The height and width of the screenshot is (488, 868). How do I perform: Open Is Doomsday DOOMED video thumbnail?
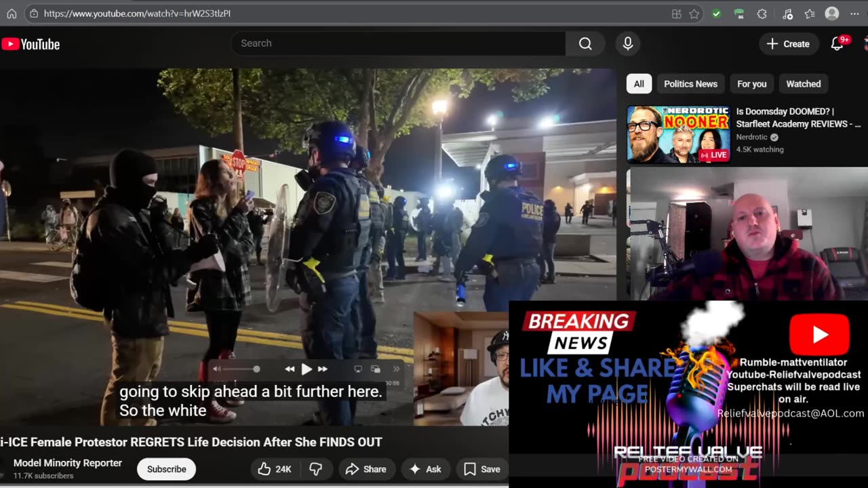click(678, 134)
